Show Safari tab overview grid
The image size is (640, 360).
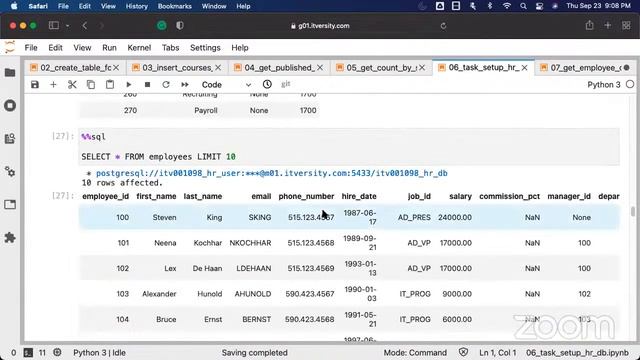(626, 25)
